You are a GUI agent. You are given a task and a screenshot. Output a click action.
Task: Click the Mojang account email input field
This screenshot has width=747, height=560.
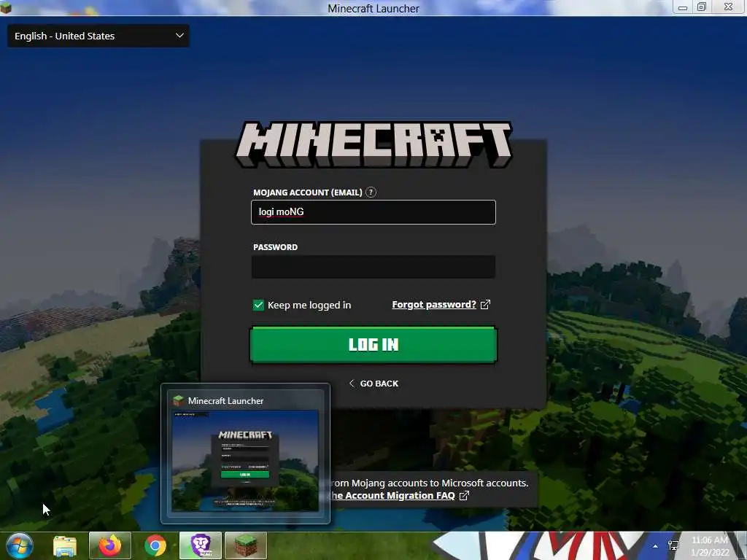point(373,212)
